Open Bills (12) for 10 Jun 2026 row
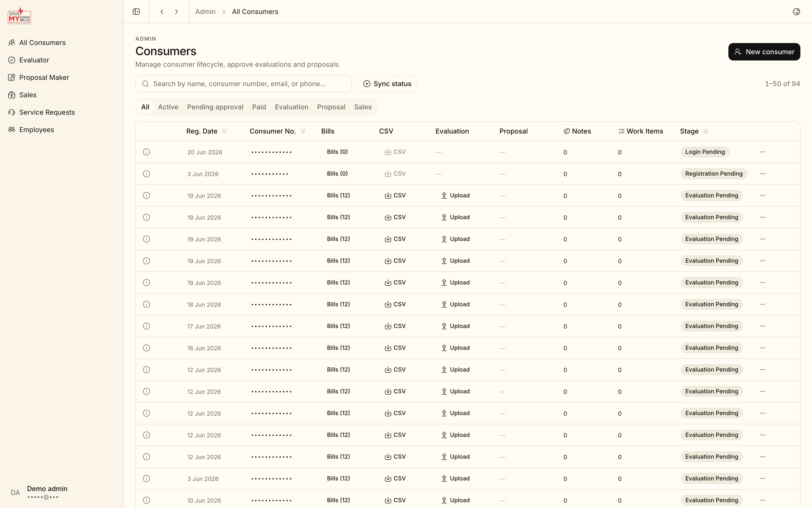Screen dimensions: 812x508 338,500
